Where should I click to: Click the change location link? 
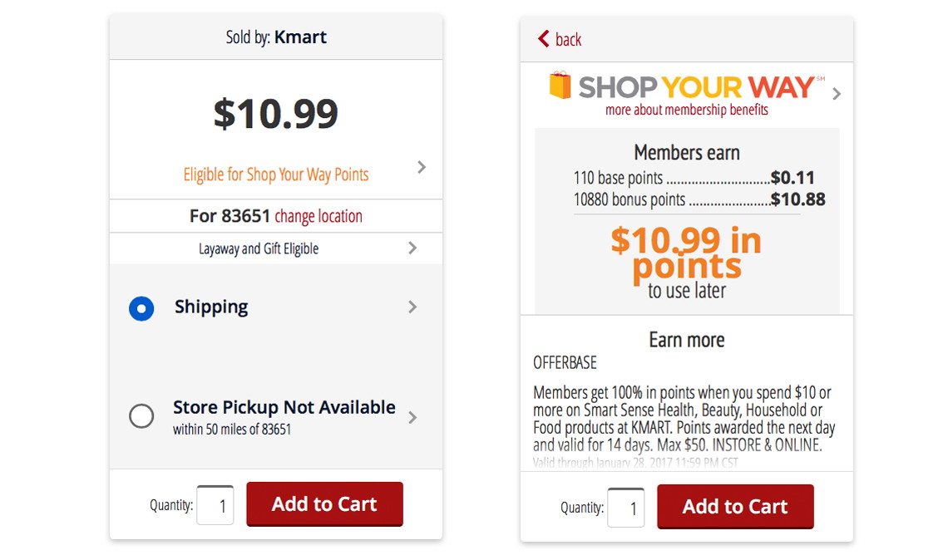point(318,216)
